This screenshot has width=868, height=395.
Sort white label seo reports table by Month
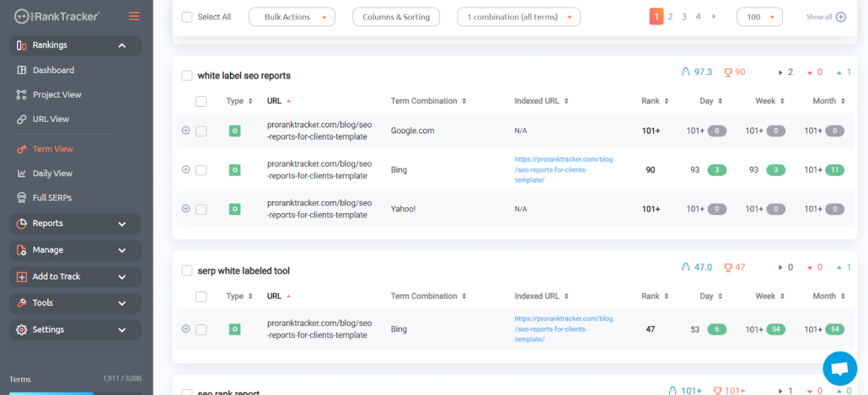coord(828,101)
